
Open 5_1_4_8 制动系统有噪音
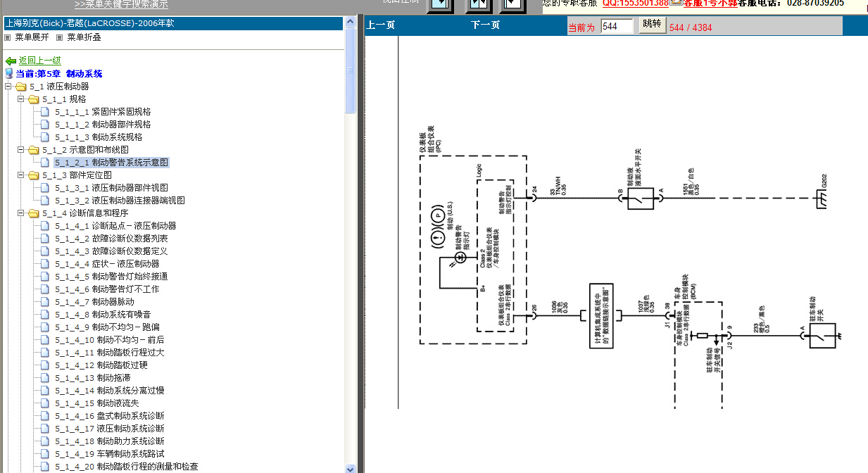coord(103,315)
